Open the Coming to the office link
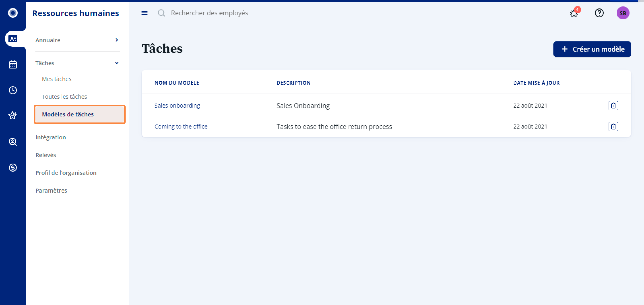 click(x=181, y=127)
